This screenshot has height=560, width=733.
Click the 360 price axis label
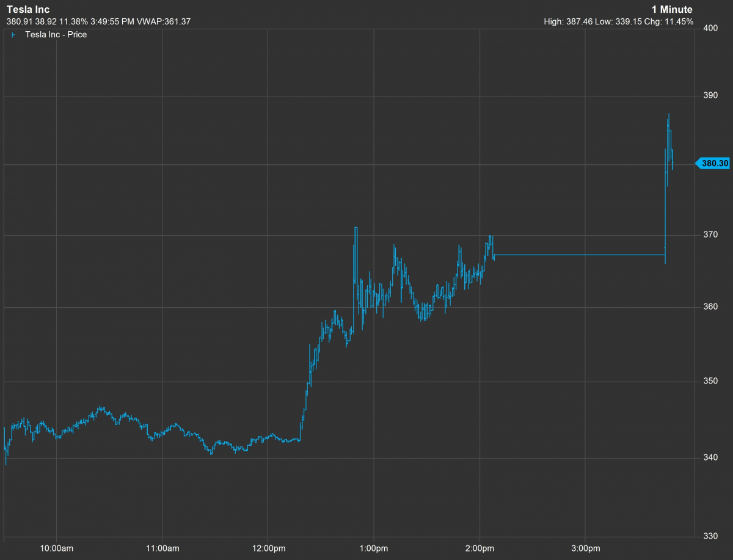(709, 306)
